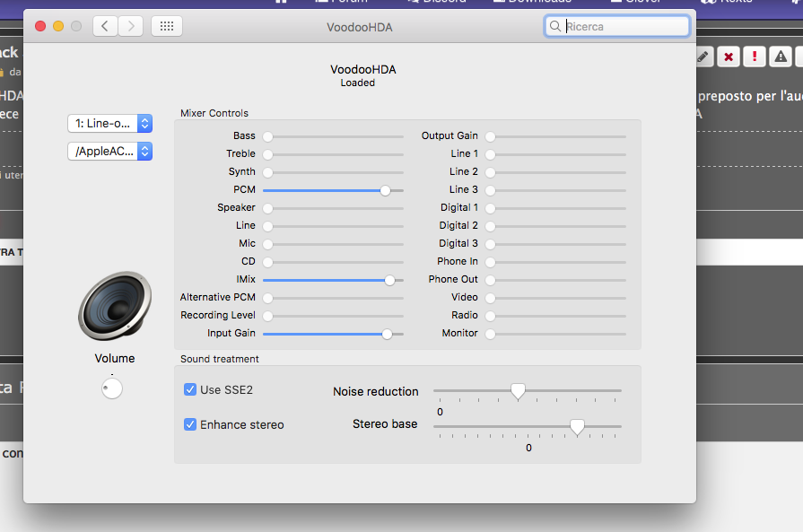This screenshot has height=532, width=803.
Task: Close the VoodooHDA preferences window
Action: pos(40,26)
